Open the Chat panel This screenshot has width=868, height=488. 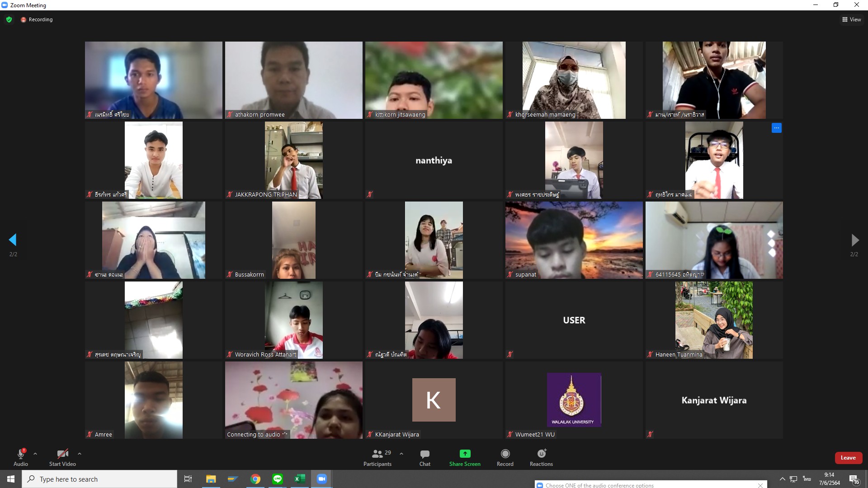coord(425,457)
